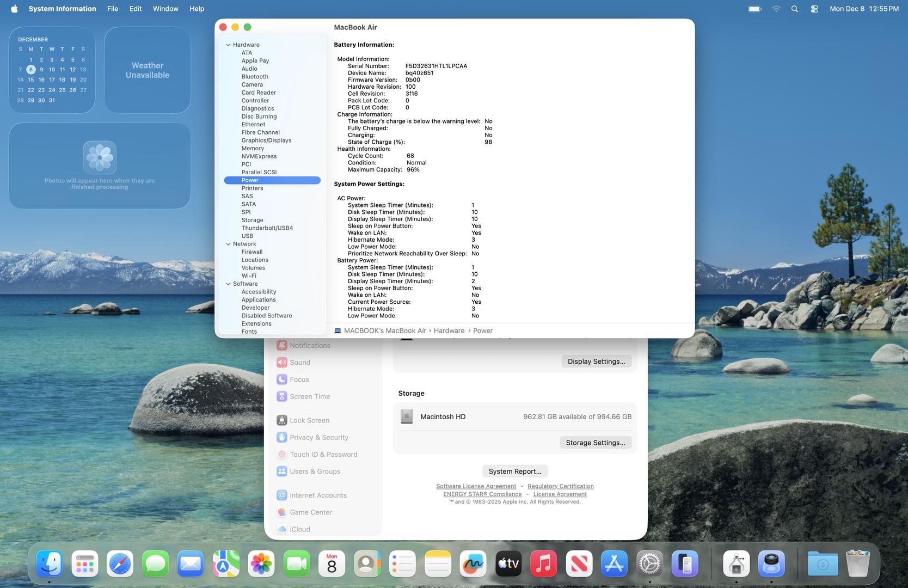The width and height of the screenshot is (908, 588).
Task: Open the File menu
Action: (113, 9)
